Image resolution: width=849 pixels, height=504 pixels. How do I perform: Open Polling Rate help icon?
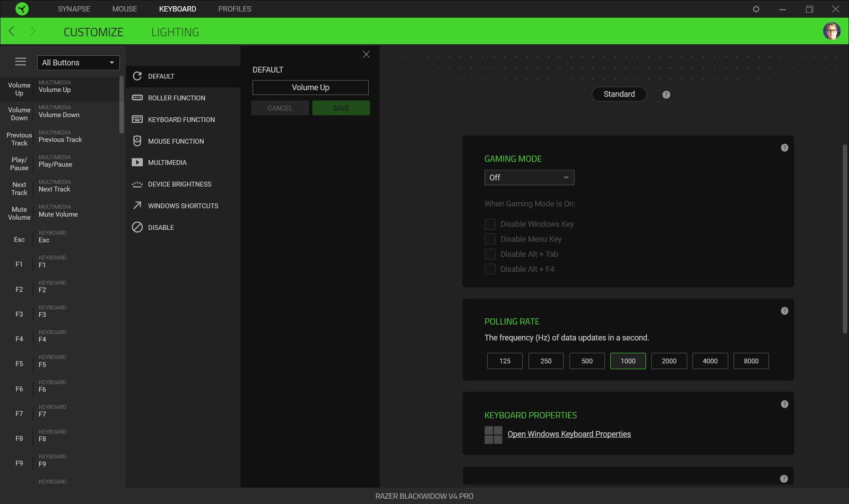(x=784, y=311)
